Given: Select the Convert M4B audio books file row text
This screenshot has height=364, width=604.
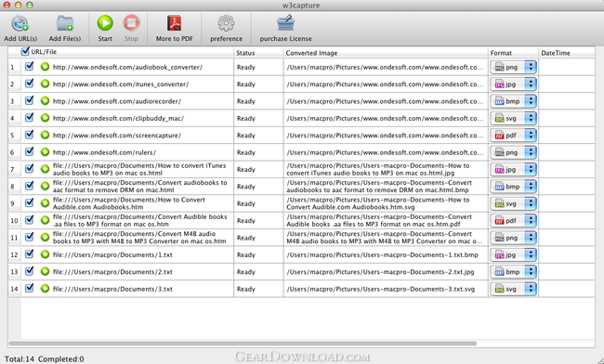Looking at the screenshot, I should [x=139, y=238].
